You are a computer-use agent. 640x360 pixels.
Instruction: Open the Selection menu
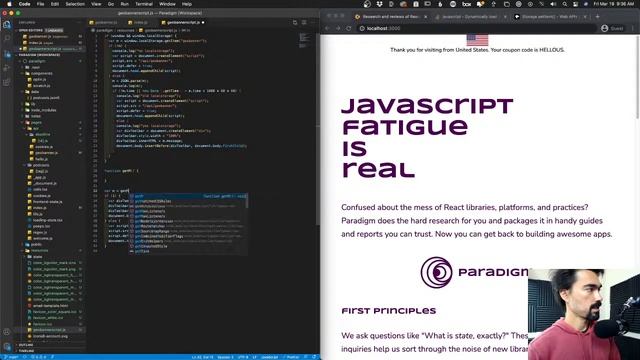click(x=75, y=4)
